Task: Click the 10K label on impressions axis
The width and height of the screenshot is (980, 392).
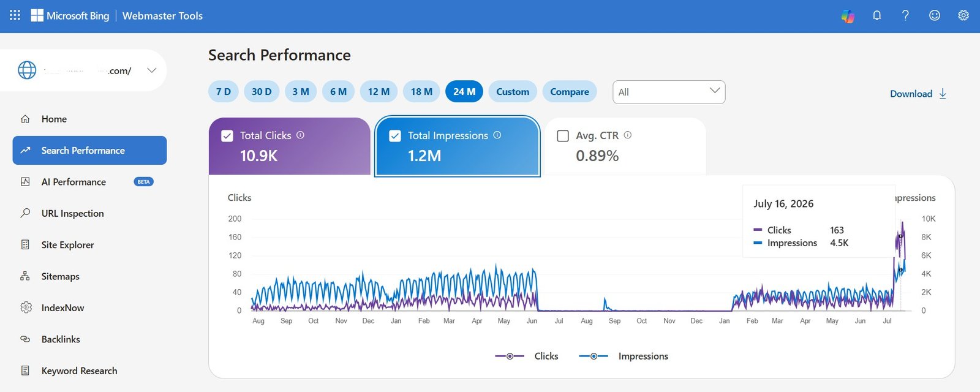Action: (x=929, y=219)
